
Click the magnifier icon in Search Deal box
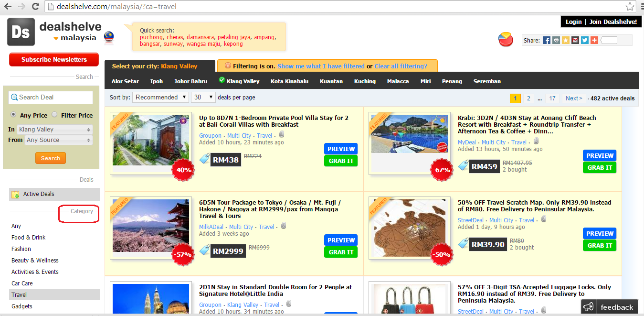tap(14, 98)
